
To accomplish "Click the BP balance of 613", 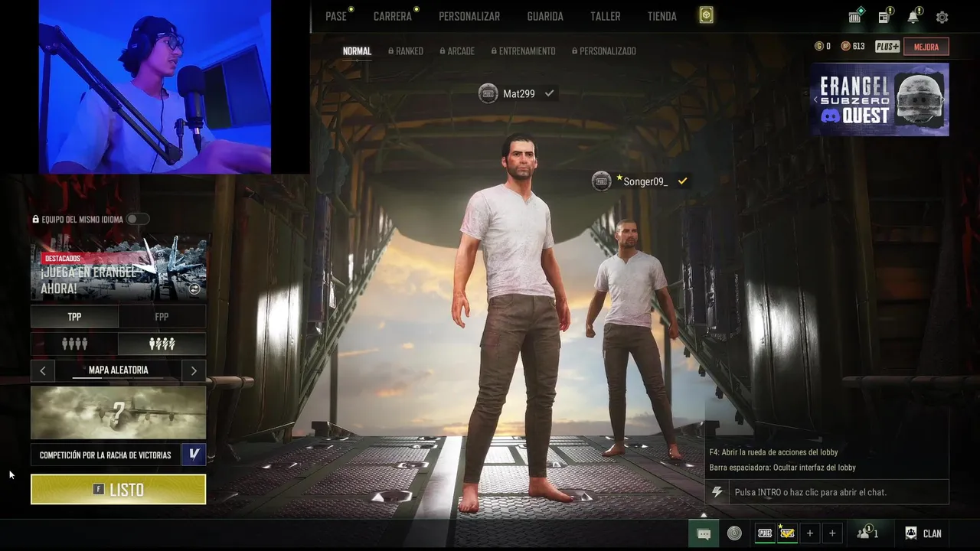I will coord(853,47).
